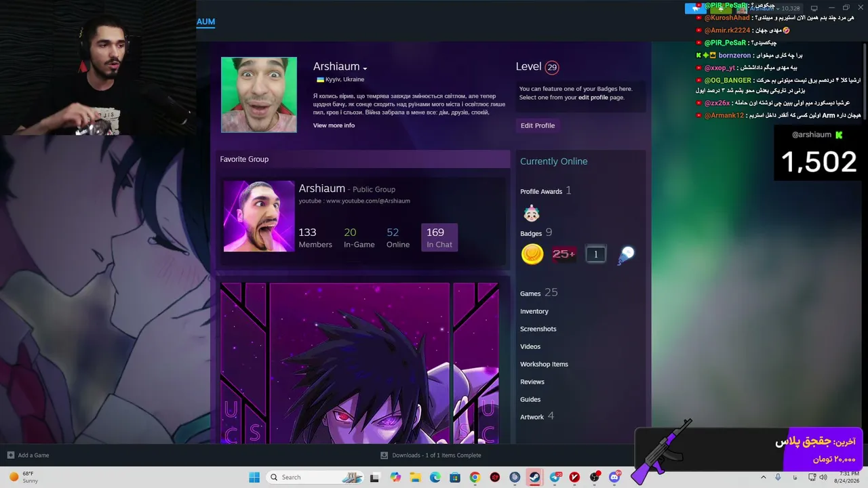Open File Explorer from the taskbar
This screenshot has width=868, height=488.
tap(415, 477)
